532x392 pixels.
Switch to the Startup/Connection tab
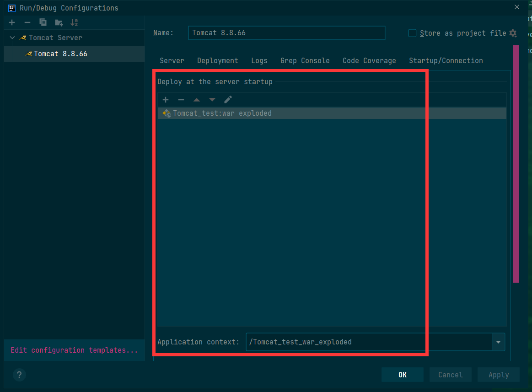point(446,61)
